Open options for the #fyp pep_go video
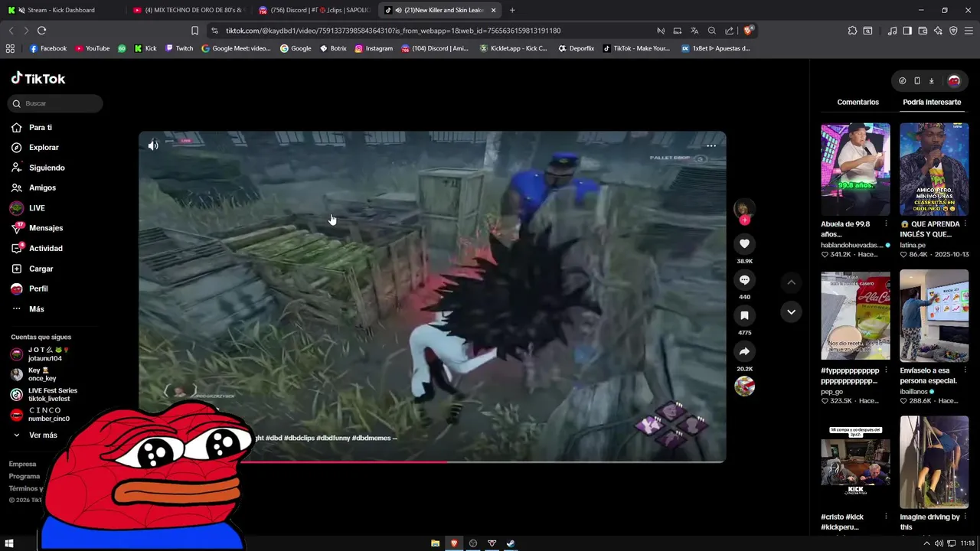 point(886,370)
